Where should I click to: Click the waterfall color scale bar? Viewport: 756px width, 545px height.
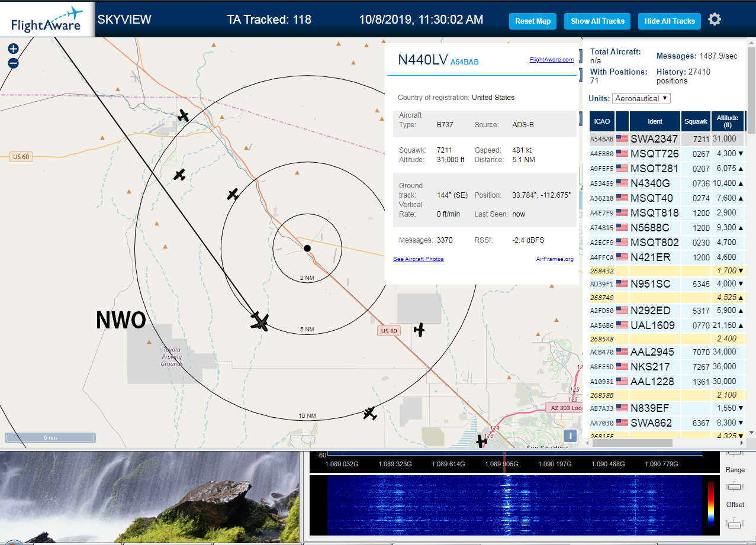point(711,504)
